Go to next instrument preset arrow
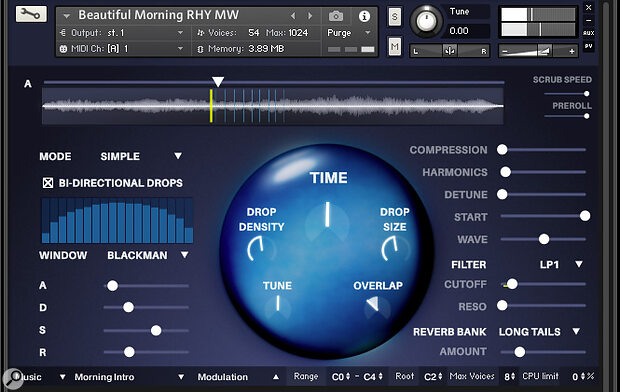 pos(310,16)
